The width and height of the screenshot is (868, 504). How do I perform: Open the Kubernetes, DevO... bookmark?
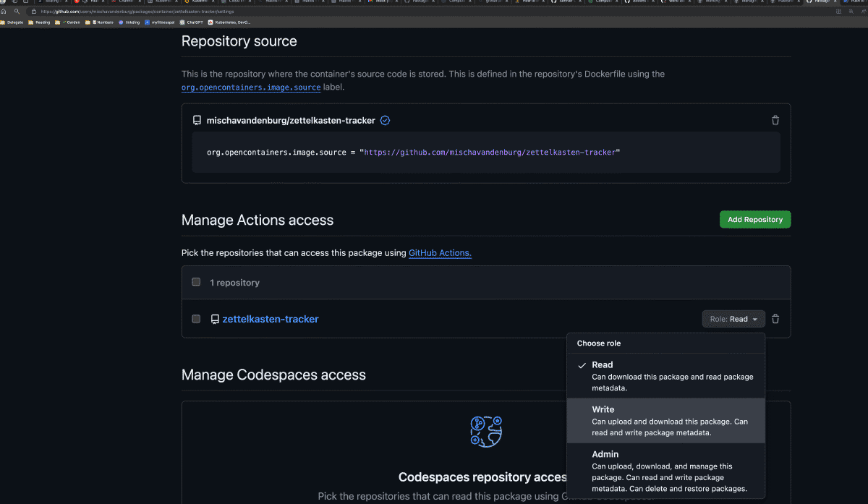pyautogui.click(x=229, y=22)
